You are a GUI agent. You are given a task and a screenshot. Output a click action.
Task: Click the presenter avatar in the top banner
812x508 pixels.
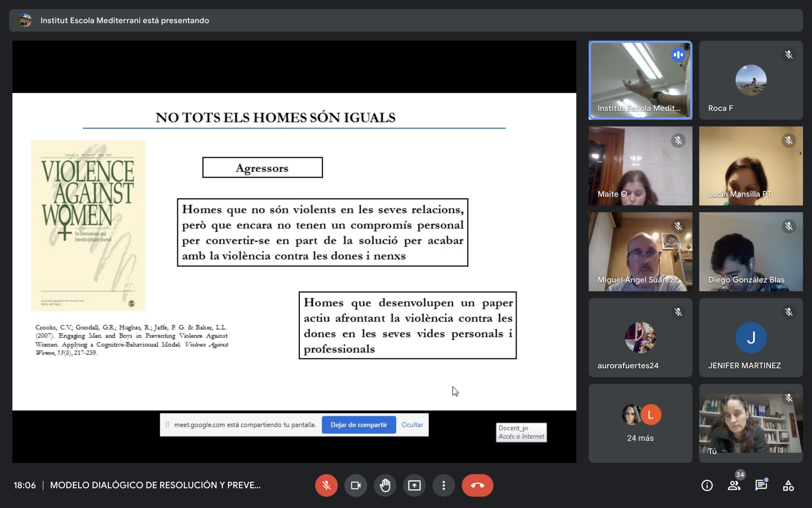[x=25, y=20]
